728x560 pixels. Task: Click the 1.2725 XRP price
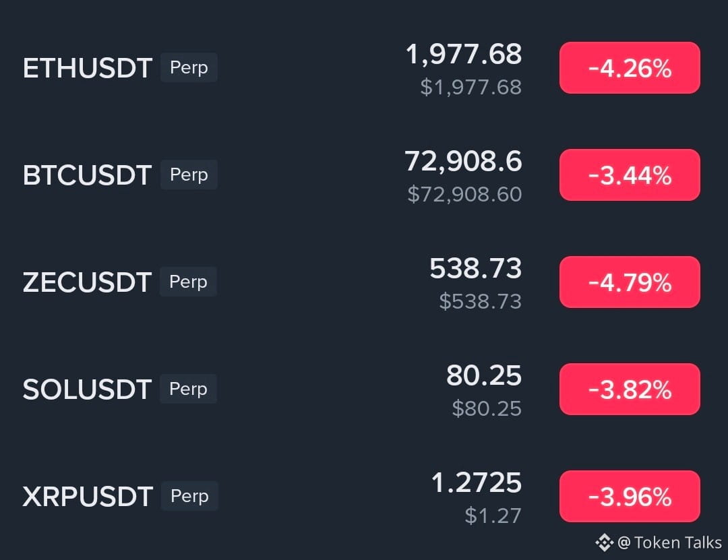point(477,483)
